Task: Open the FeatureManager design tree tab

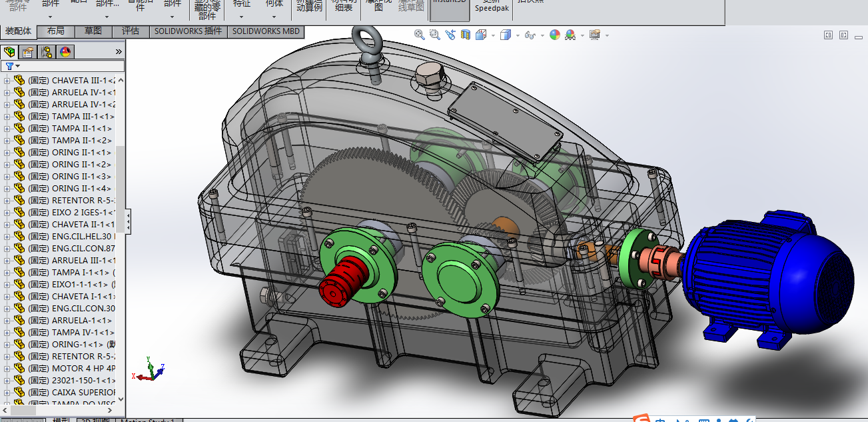Action: (10, 52)
